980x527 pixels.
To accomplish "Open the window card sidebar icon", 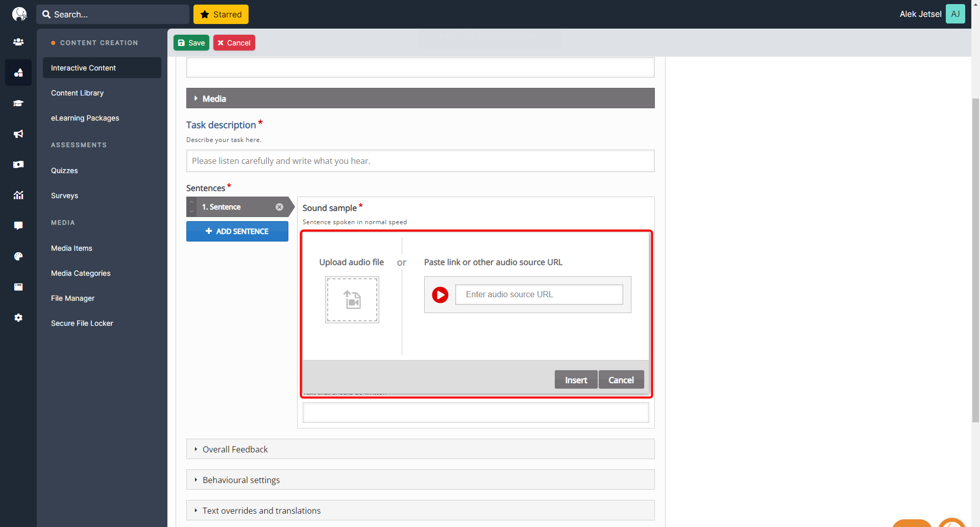I will [18, 287].
